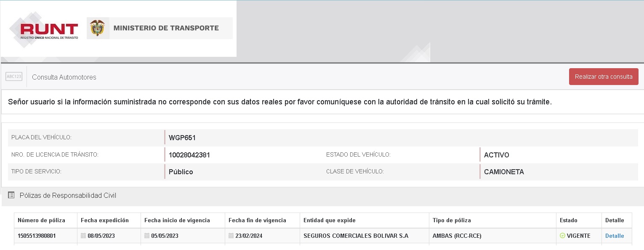Select the Consulta Automotores heading
Viewport: 644px width, 250px height.
64,77
